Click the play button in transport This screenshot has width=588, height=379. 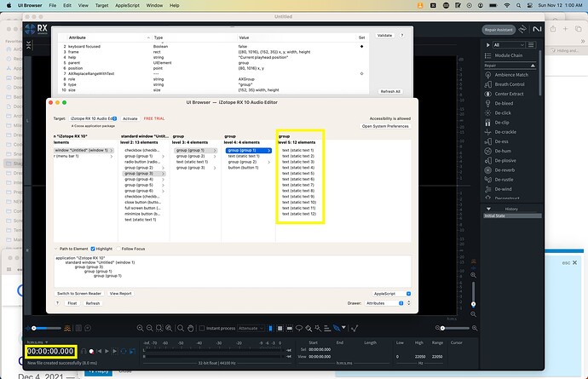[107, 351]
